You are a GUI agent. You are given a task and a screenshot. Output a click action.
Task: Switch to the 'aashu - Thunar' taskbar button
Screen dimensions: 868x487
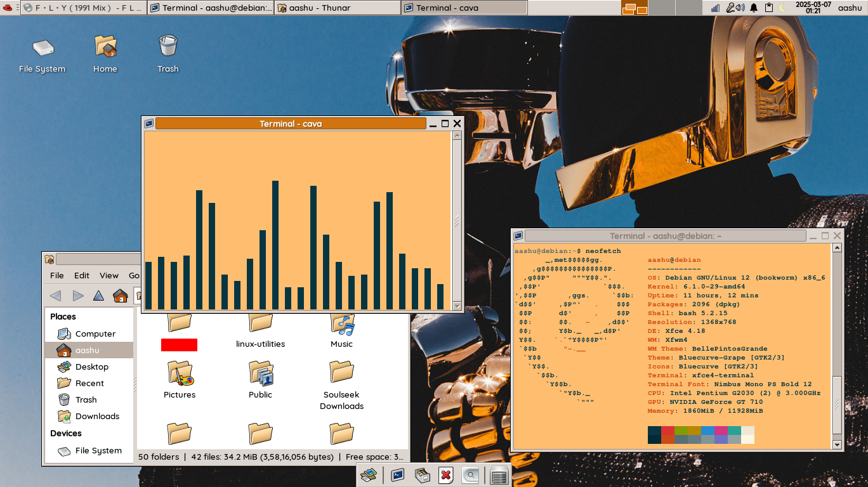point(338,8)
